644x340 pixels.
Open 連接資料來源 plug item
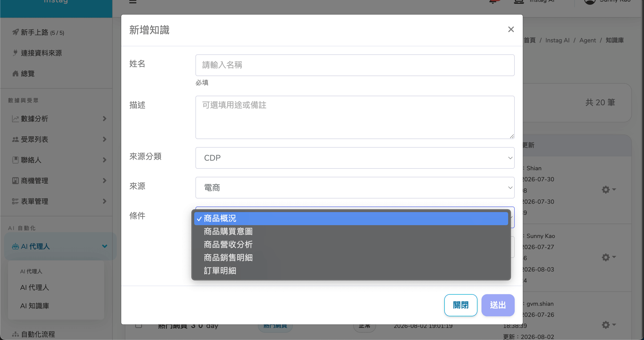tap(37, 53)
